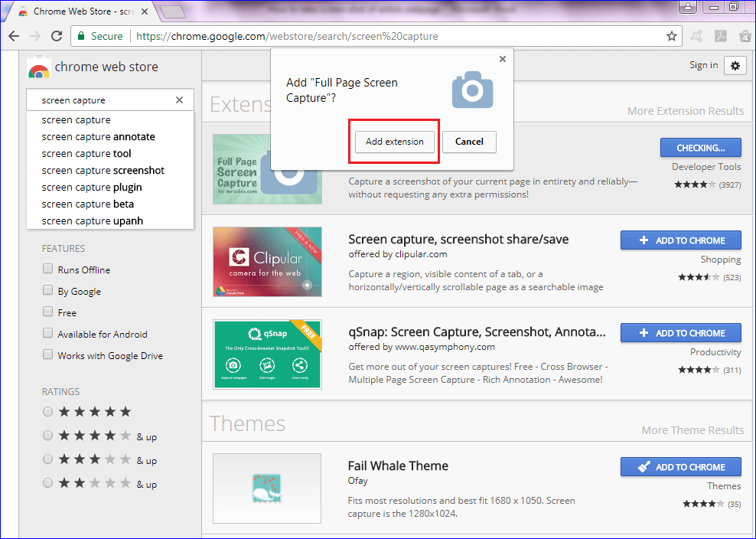756x539 pixels.
Task: Click the CHECKING... button
Action: click(701, 148)
